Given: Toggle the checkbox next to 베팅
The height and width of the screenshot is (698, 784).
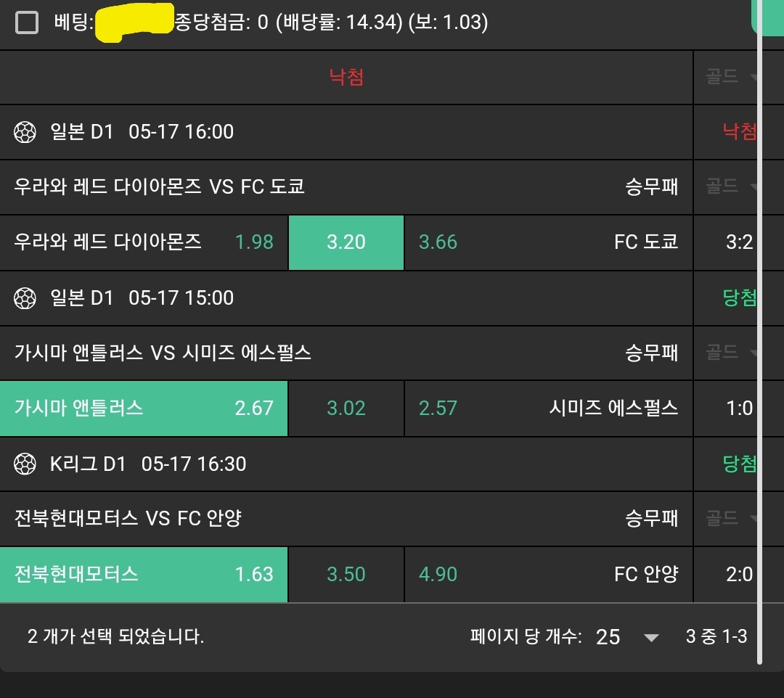Looking at the screenshot, I should tap(27, 23).
